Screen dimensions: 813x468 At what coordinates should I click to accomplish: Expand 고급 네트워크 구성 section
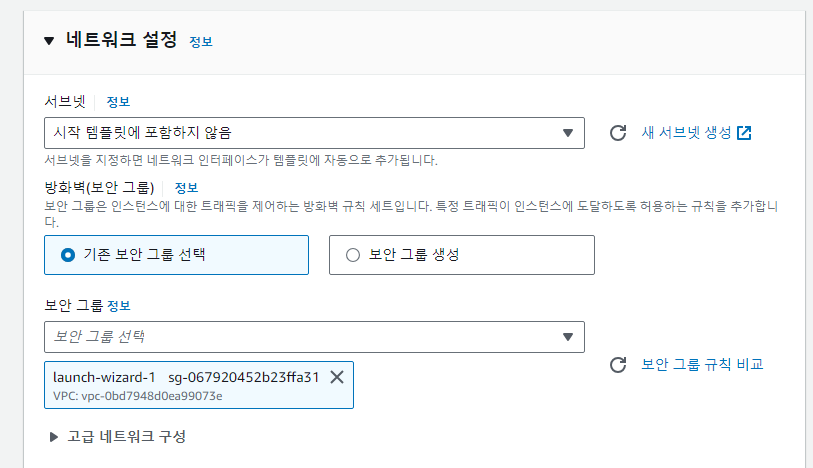[x=53, y=437]
